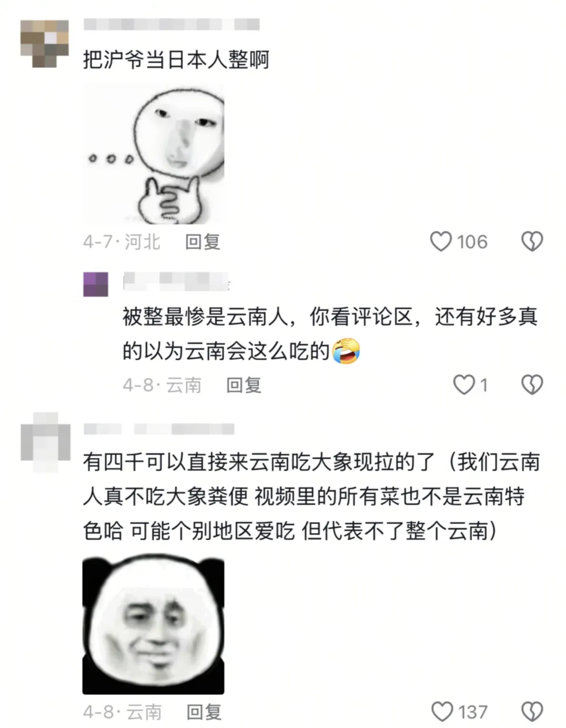Dislike the elephant dung comment

pyautogui.click(x=532, y=712)
